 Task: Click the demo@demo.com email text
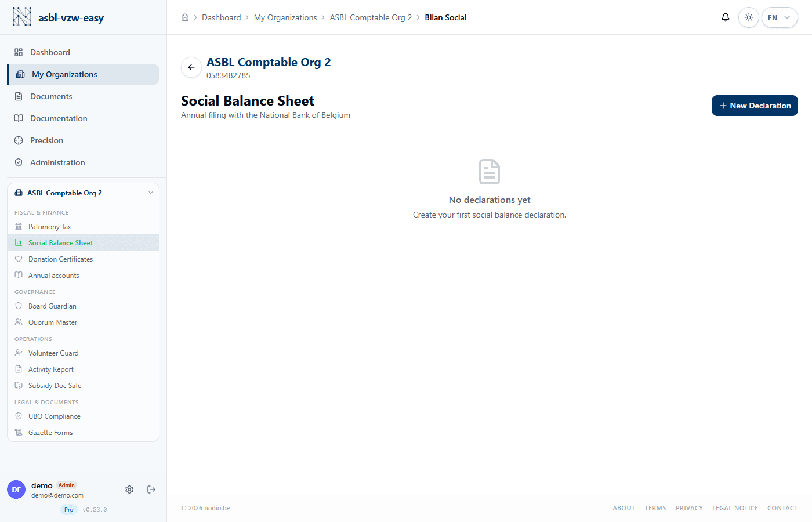coord(57,495)
